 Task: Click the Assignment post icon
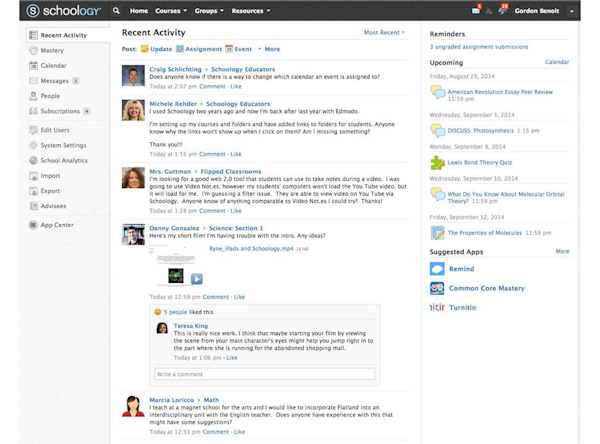point(179,49)
